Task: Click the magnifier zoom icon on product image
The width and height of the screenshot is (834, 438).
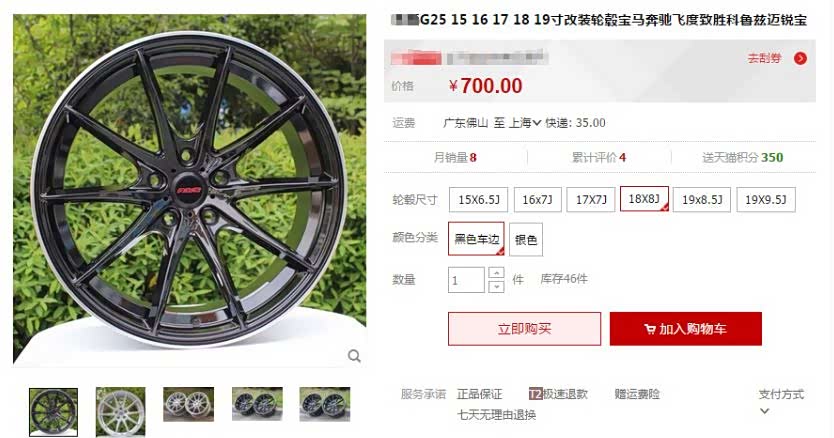Action: 354,356
